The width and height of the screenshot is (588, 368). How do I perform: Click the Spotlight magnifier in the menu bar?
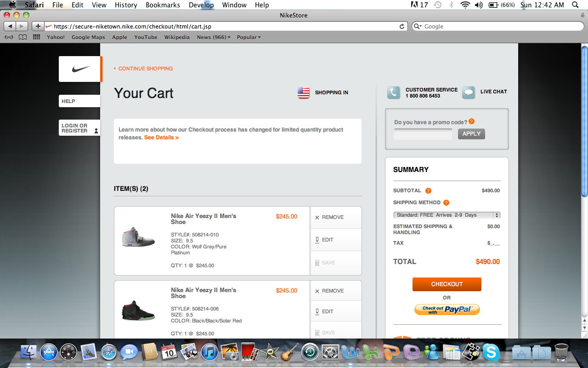(576, 5)
